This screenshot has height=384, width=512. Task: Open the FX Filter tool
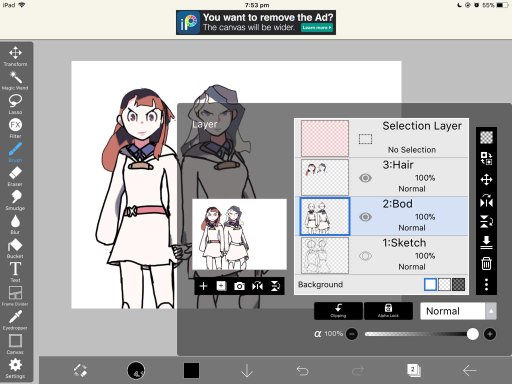[15, 128]
